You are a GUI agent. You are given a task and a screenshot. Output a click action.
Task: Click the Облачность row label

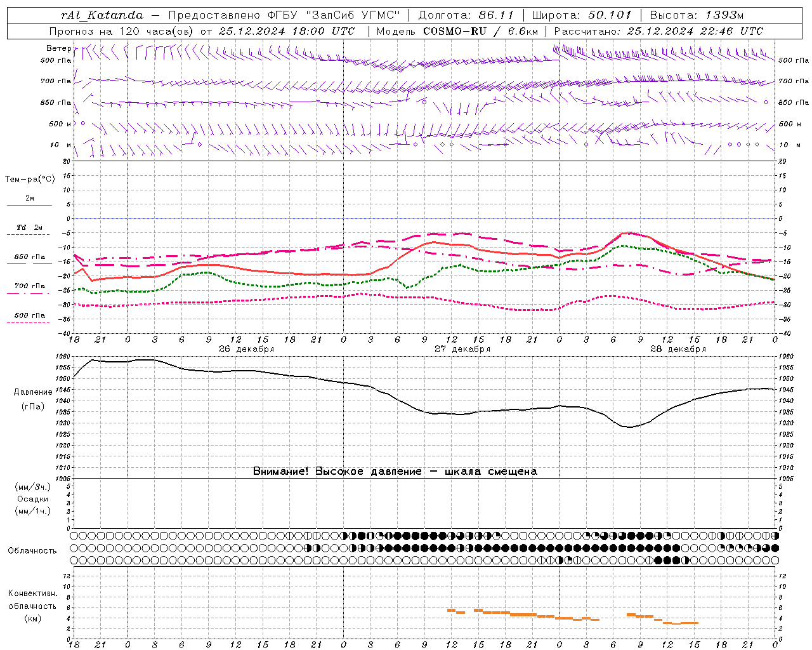pyautogui.click(x=32, y=550)
